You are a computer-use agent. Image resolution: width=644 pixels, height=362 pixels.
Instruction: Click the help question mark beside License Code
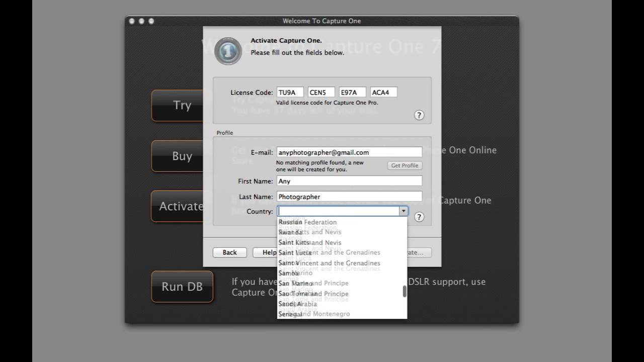[419, 115]
